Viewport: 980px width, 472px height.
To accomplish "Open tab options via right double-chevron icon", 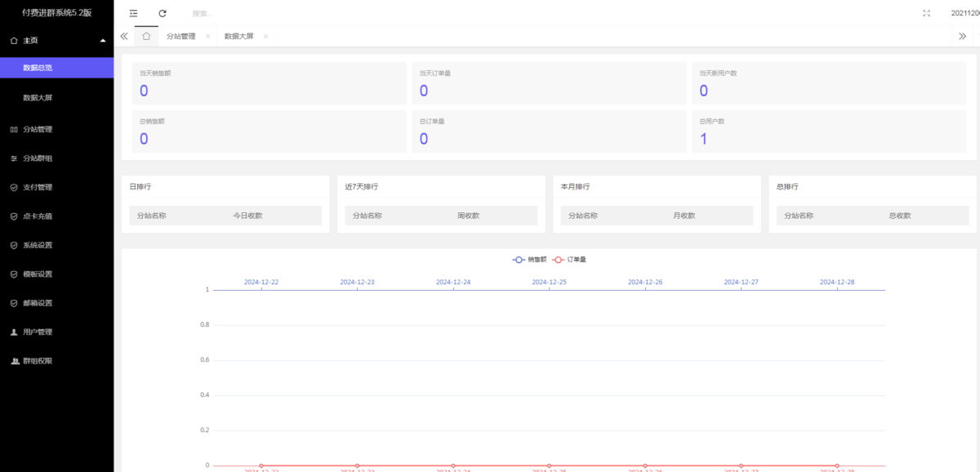I will coord(962,36).
